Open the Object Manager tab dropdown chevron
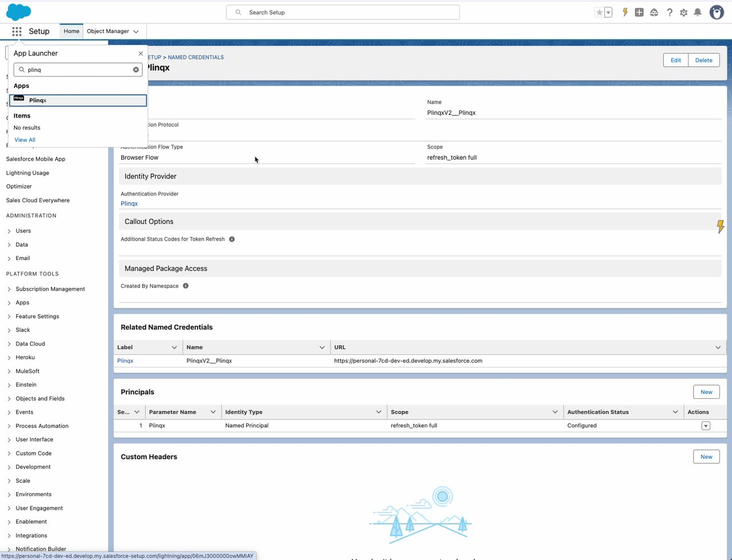Viewport: 732px width, 560px height. (136, 31)
